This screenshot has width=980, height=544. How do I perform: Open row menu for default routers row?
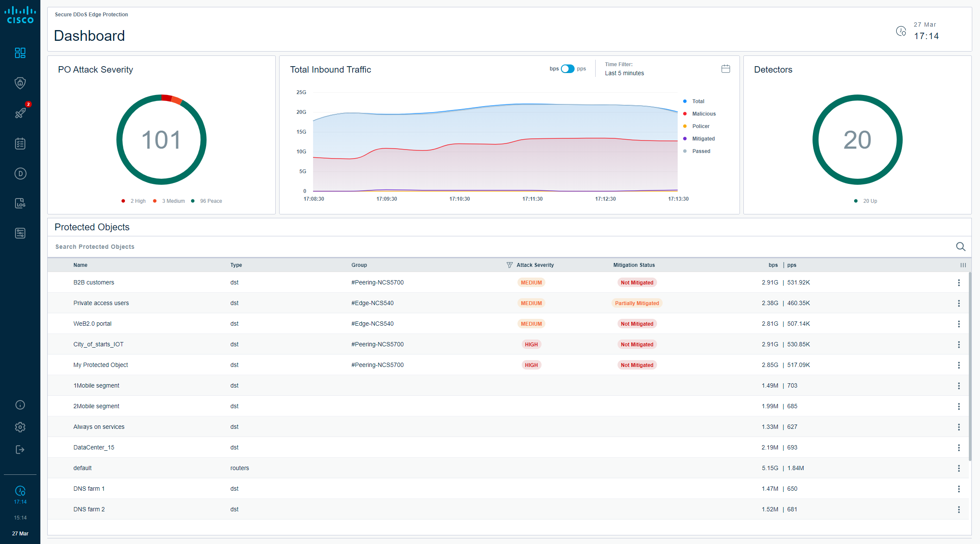pos(959,468)
